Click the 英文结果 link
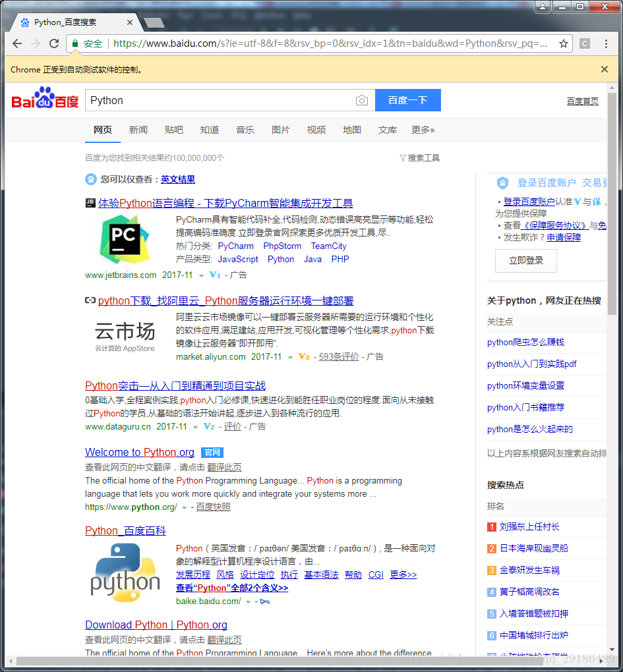 [178, 180]
